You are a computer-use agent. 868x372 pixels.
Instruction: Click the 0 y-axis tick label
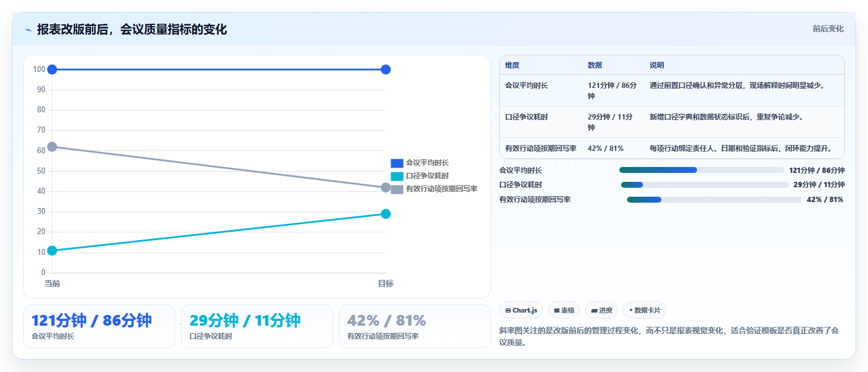click(43, 273)
